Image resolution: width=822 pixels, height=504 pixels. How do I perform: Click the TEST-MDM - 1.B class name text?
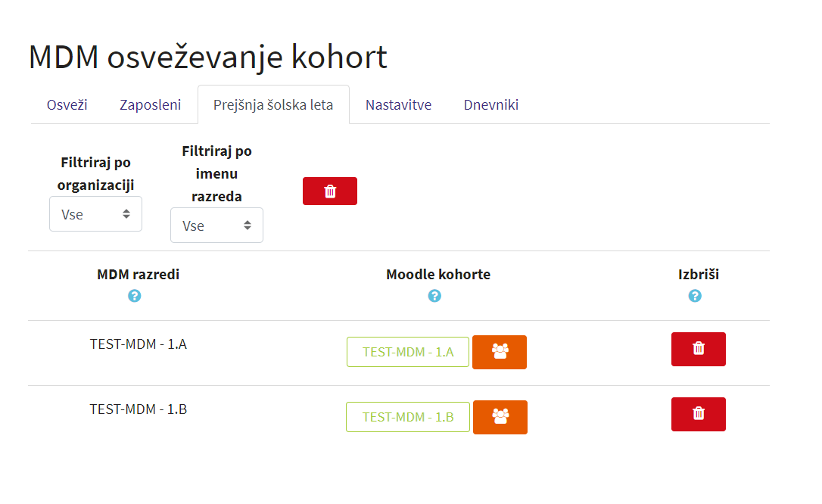[139, 409]
